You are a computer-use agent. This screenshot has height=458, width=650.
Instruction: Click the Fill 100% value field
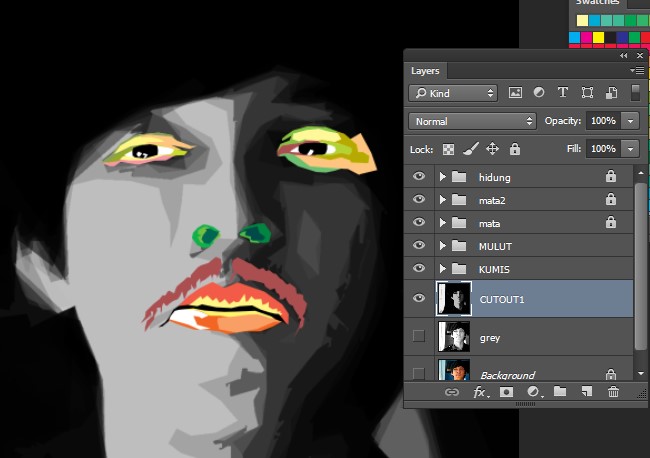[604, 149]
